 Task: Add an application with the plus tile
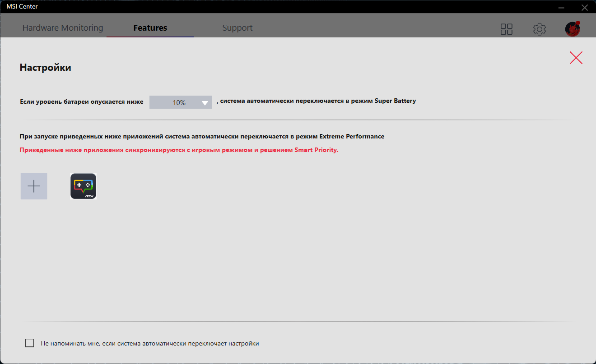click(x=34, y=186)
